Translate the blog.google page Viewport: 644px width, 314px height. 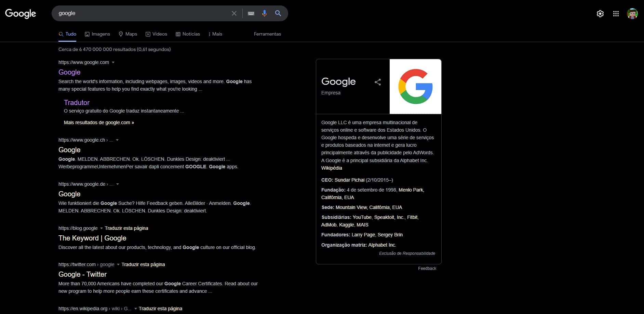click(x=126, y=228)
